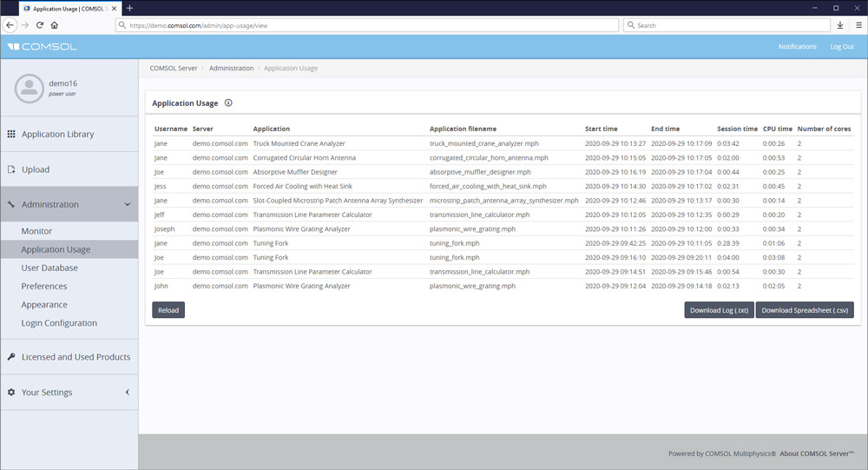868x470 pixels.
Task: Click the Licensed and Used Products key icon
Action: (x=11, y=357)
